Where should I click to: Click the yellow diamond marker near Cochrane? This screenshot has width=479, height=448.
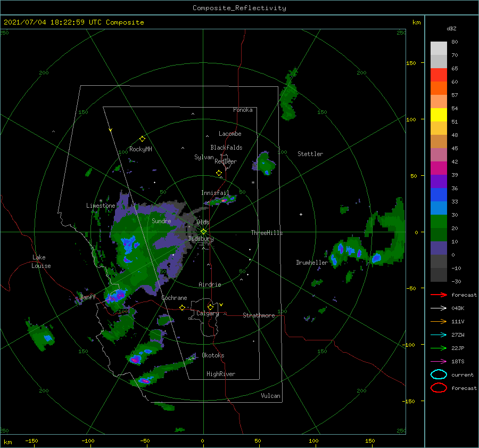182,307
